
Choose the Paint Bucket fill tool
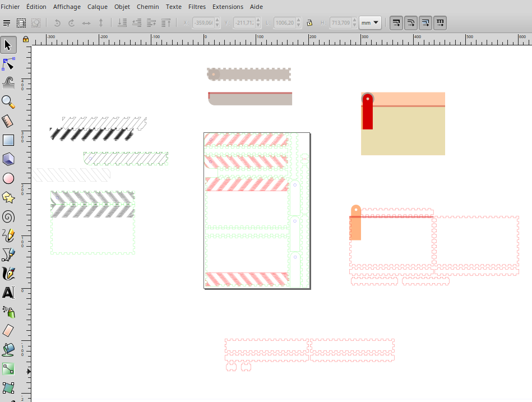[x=8, y=349]
